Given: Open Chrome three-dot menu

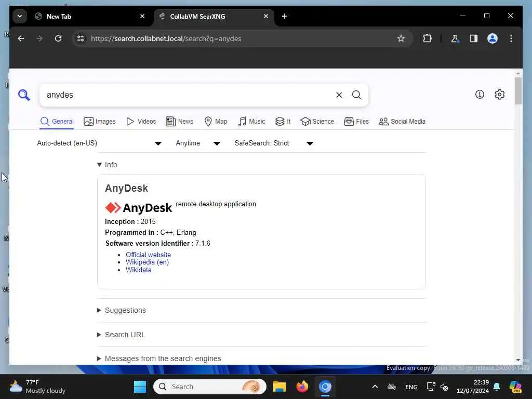Looking at the screenshot, I should pos(511,38).
